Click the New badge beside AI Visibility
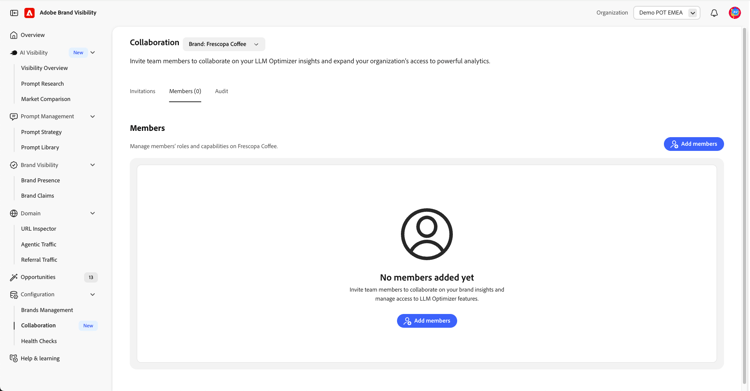Screen dimensions: 750x391 pos(78,53)
